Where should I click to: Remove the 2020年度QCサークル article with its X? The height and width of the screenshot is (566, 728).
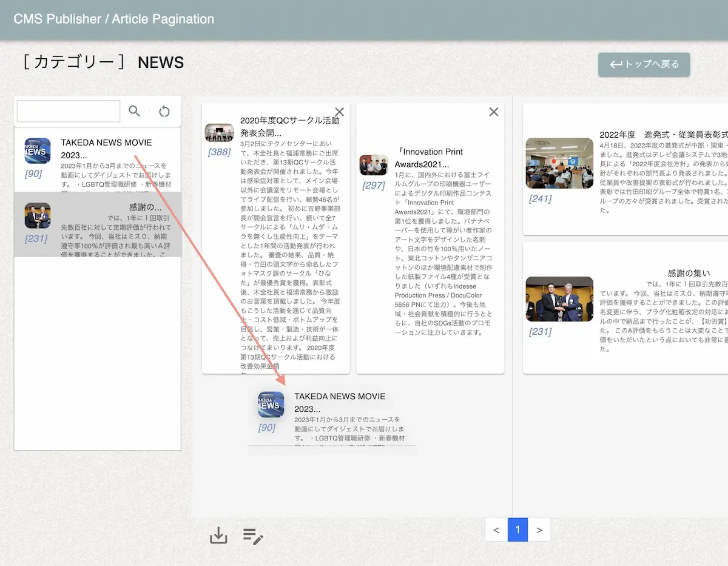(x=339, y=112)
